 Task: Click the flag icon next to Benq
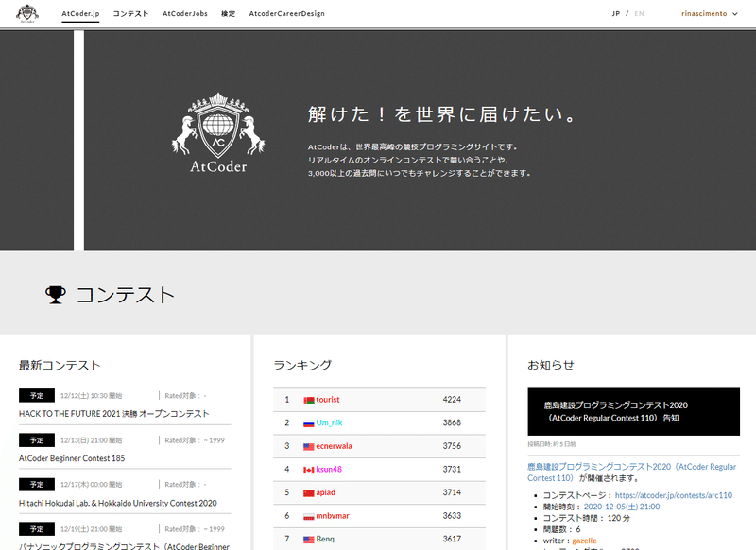coord(309,540)
